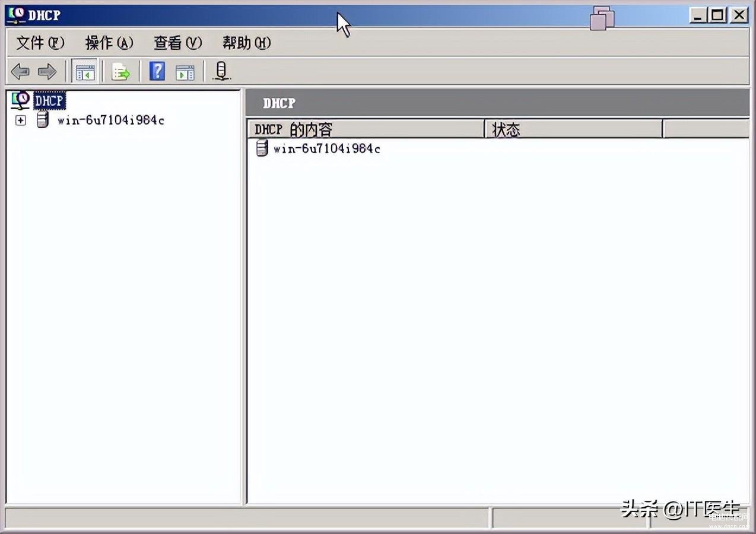Maximize the DHCP window
756x534 pixels.
pos(718,15)
